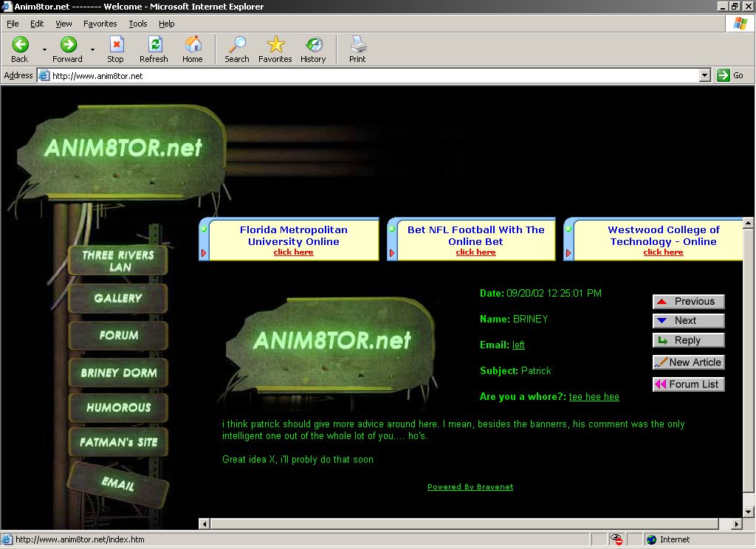Click the Powered By Bravenet link
The image size is (756, 549).
pos(470,487)
